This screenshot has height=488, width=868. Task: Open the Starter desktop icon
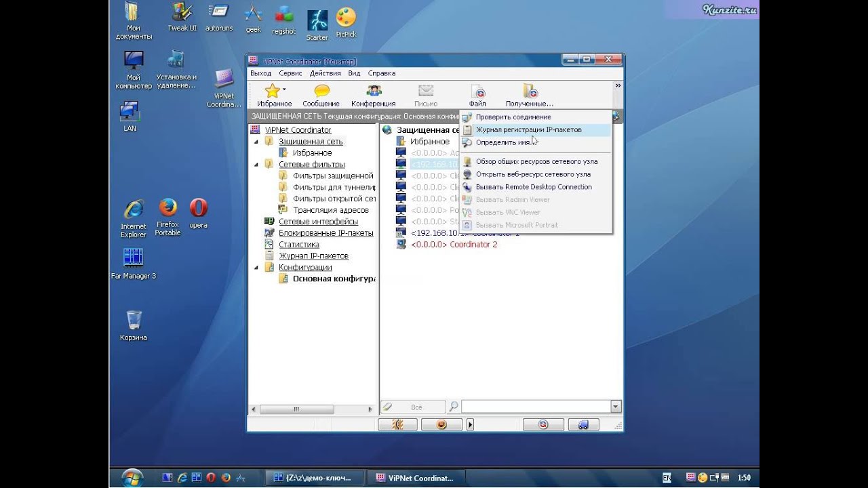click(317, 25)
